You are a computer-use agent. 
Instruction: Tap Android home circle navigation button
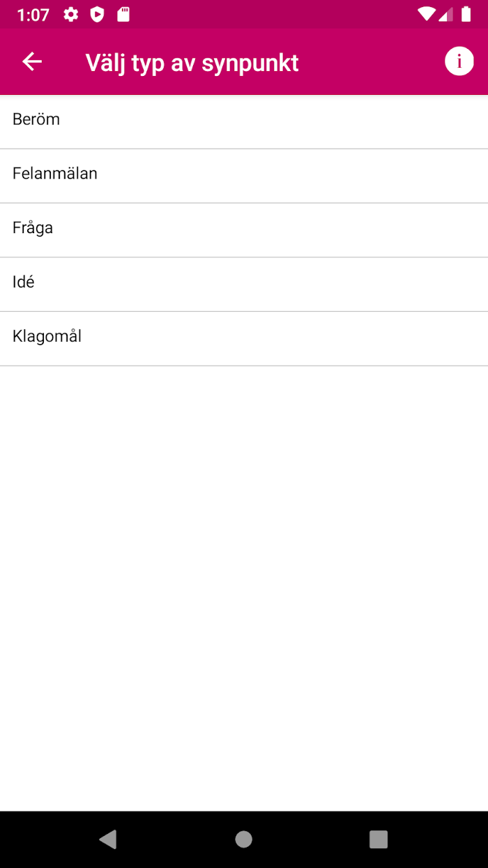coord(244,839)
